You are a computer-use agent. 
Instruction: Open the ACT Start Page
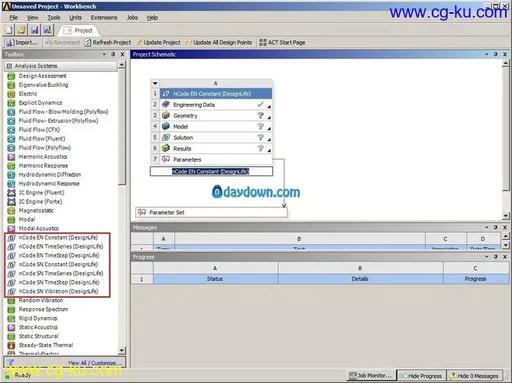coord(282,42)
